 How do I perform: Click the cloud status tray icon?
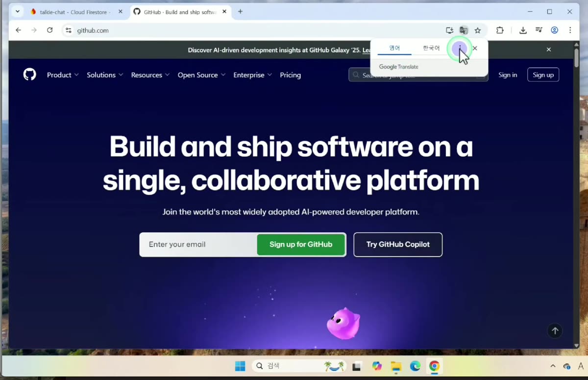point(566,366)
